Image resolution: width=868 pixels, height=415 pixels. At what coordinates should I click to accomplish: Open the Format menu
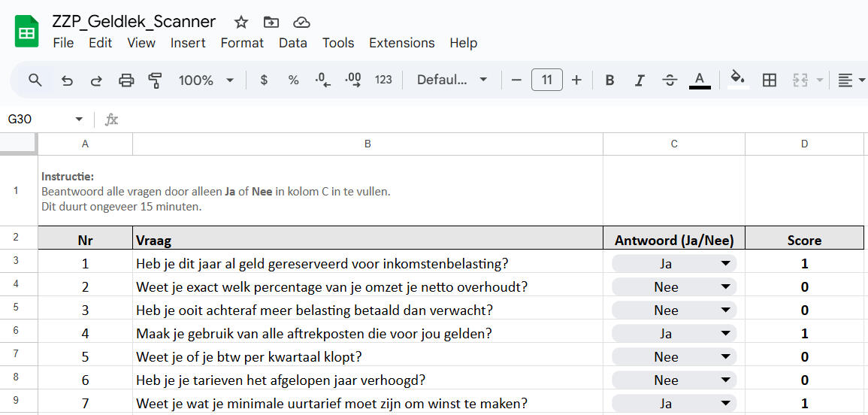pyautogui.click(x=242, y=43)
